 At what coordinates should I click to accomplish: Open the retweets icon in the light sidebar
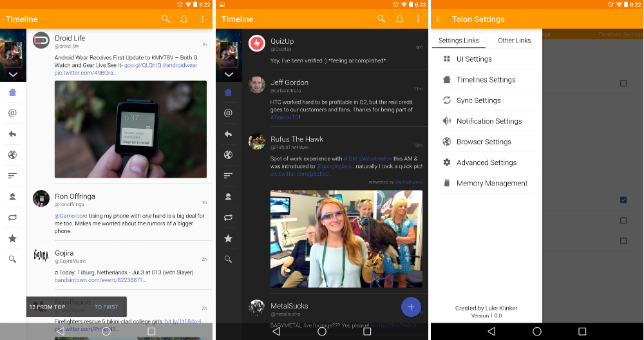click(x=12, y=218)
